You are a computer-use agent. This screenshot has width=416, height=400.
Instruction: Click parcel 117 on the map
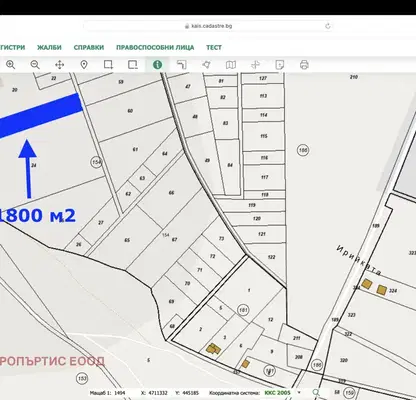[x=264, y=177]
